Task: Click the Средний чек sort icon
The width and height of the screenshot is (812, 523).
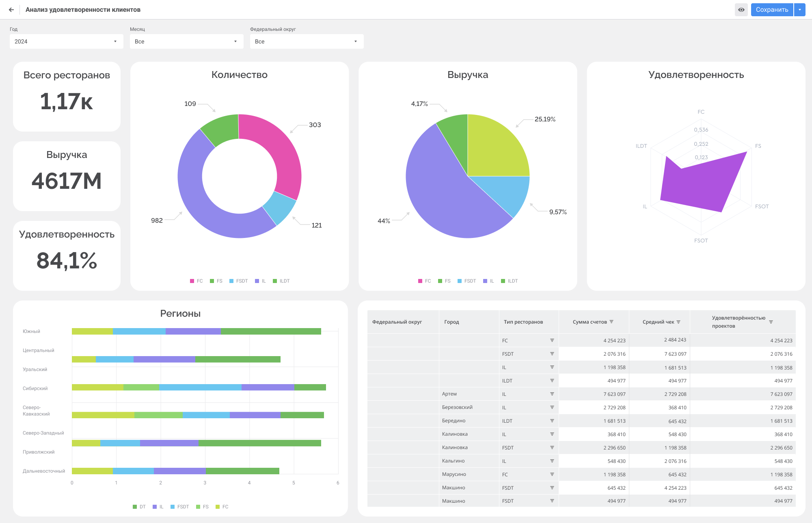Action: (678, 322)
